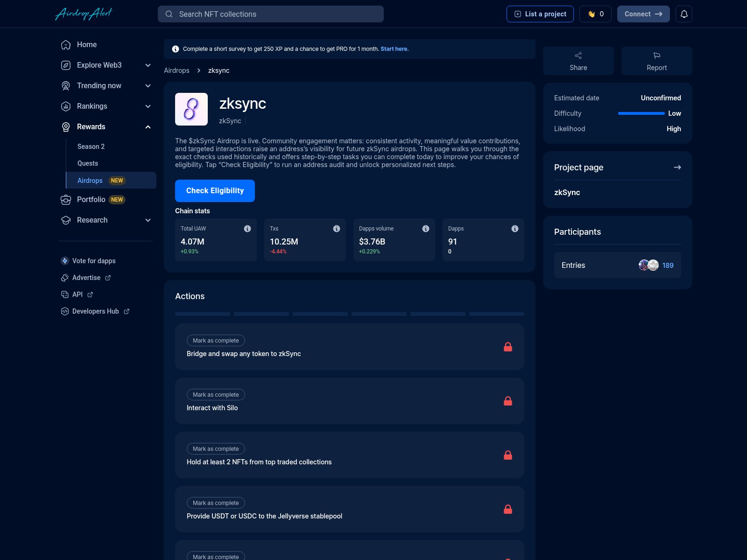Viewport: 747px width, 560px height.
Task: Select Airdrops in the sidebar
Action: click(90, 180)
